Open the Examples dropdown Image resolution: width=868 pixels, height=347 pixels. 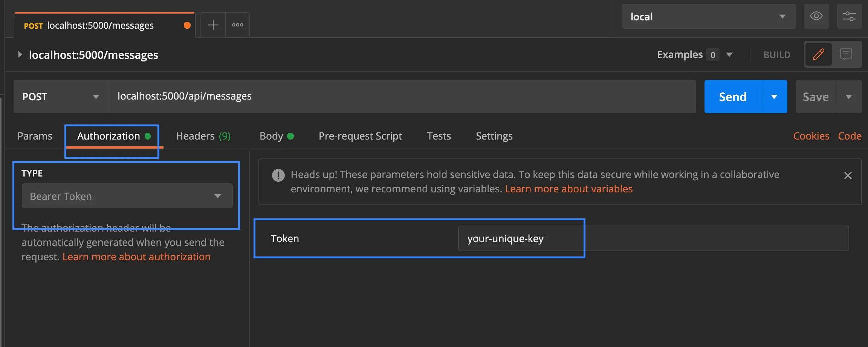point(730,54)
